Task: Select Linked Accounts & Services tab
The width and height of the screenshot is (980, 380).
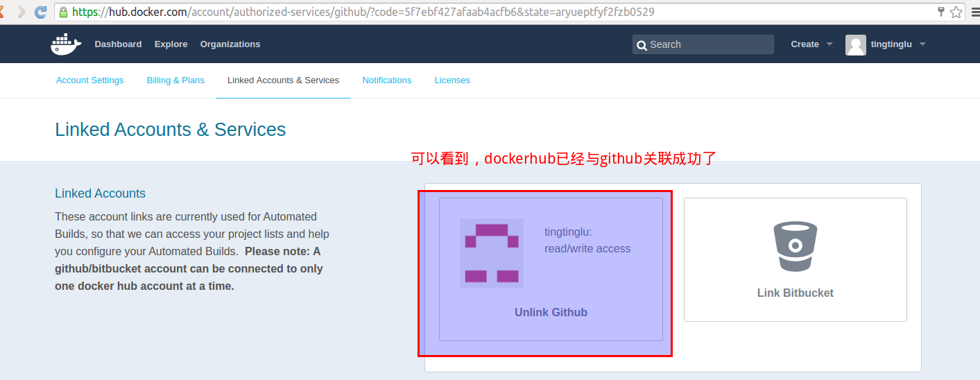Action: point(283,80)
